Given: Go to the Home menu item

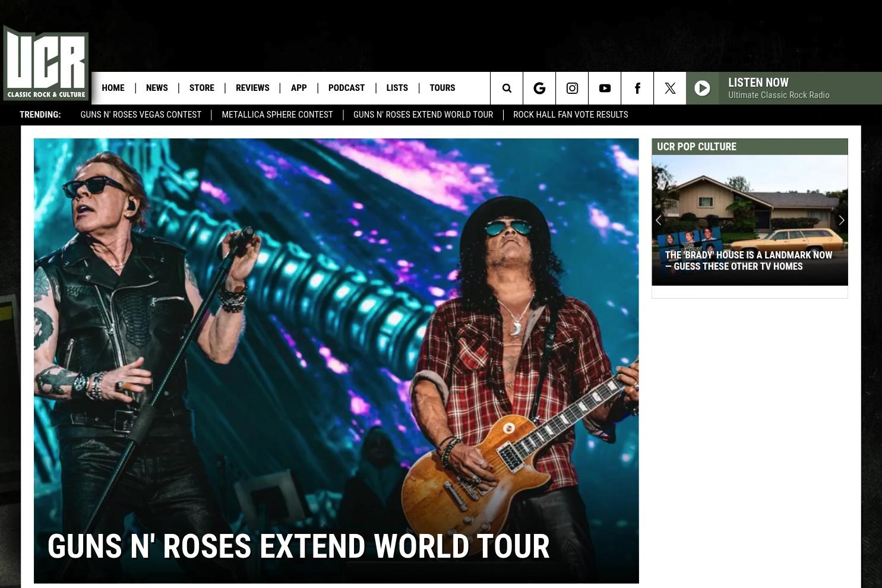Looking at the screenshot, I should pos(113,88).
